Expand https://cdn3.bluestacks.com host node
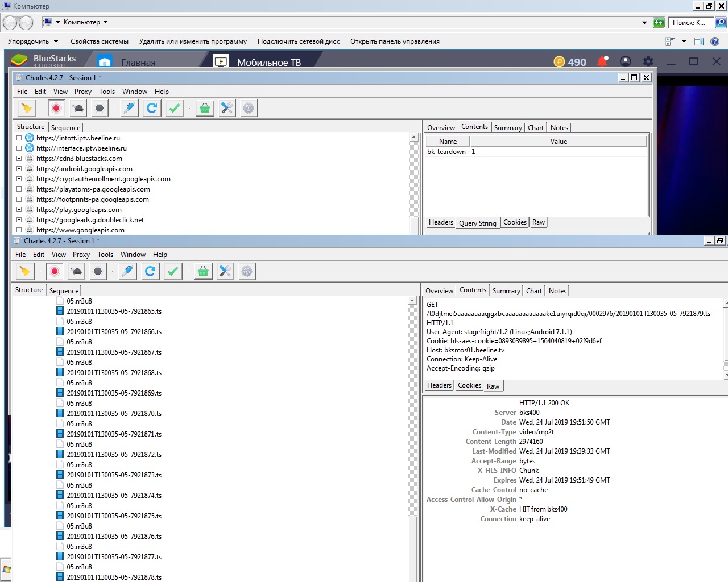Viewport: 728px width, 582px height. click(x=19, y=159)
